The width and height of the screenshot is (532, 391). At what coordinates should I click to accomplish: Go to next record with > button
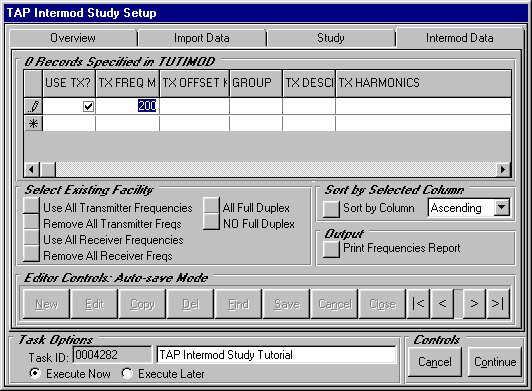pos(474,303)
